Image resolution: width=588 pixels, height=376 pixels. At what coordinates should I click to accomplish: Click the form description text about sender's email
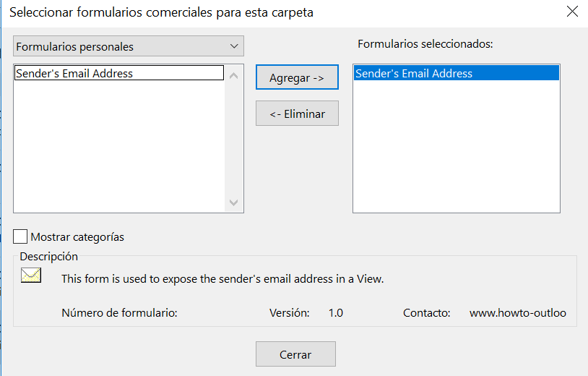point(222,279)
